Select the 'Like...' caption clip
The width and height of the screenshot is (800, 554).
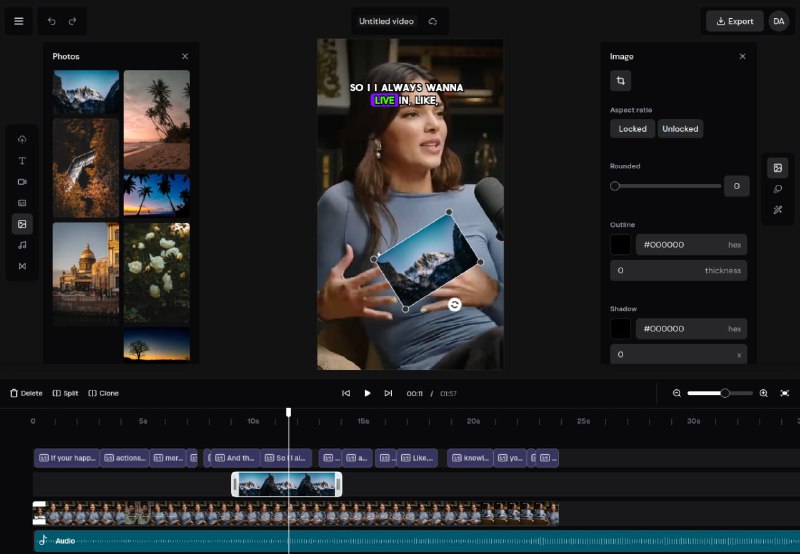[417, 458]
